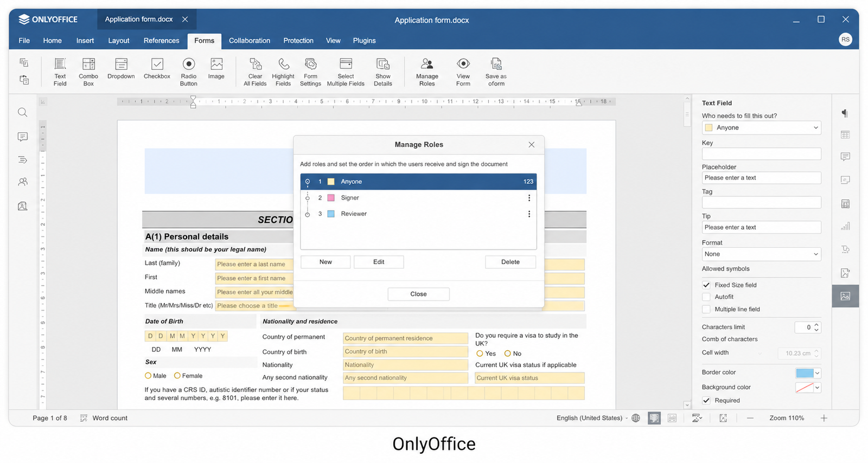Image resolution: width=868 pixels, height=463 pixels.
Task: Zoom in with the plus icon
Action: tap(824, 418)
